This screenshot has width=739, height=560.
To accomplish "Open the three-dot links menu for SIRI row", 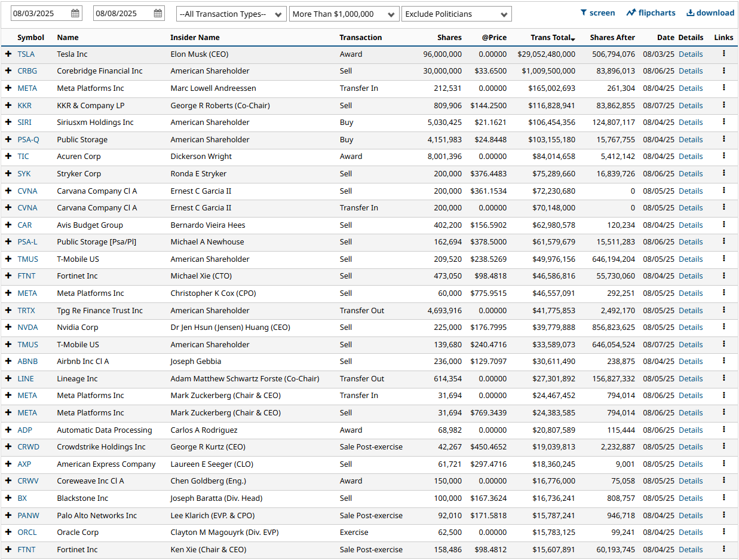I will coord(723,122).
